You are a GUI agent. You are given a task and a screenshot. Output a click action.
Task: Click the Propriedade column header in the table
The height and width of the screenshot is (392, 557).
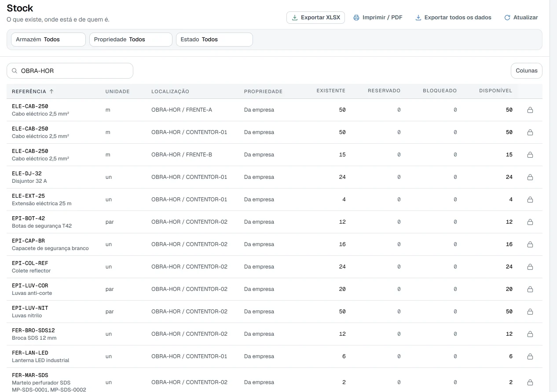[x=263, y=91]
